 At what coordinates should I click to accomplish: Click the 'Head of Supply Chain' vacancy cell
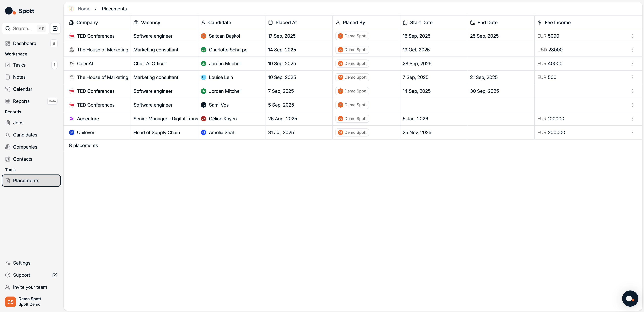164,132
